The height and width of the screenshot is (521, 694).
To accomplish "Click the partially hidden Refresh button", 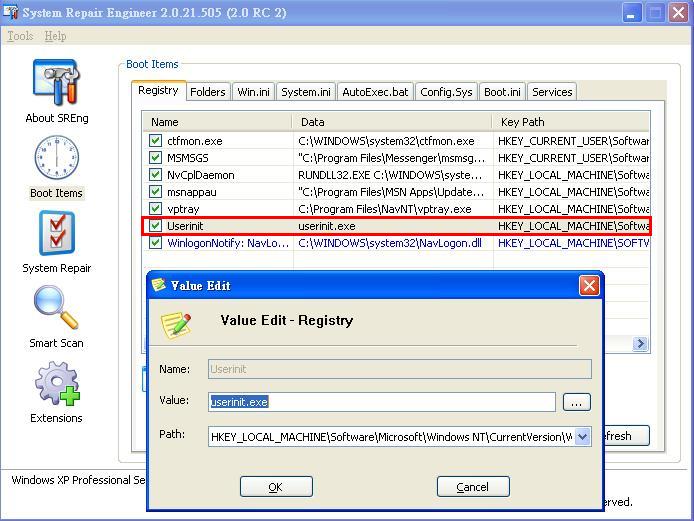I will [x=626, y=436].
